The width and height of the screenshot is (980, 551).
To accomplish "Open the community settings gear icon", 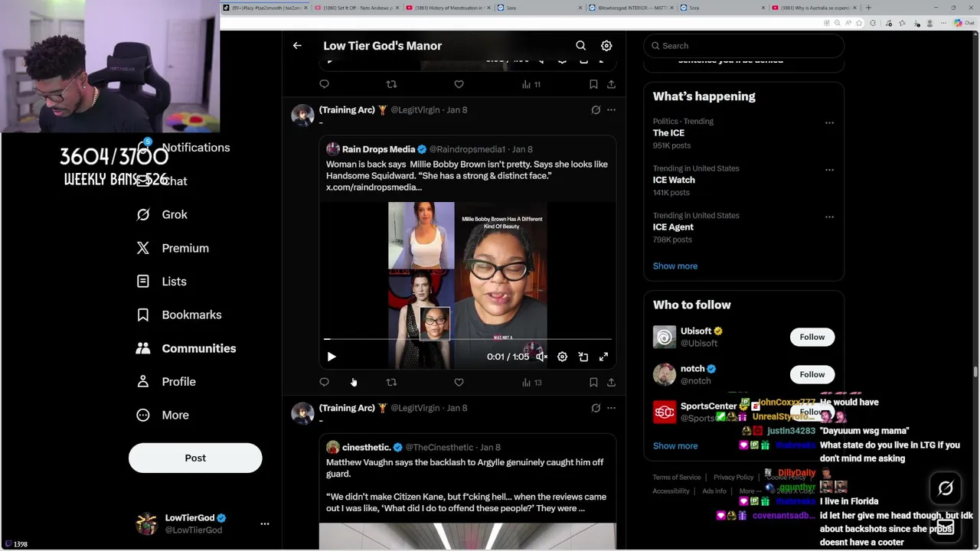I will 606,46.
